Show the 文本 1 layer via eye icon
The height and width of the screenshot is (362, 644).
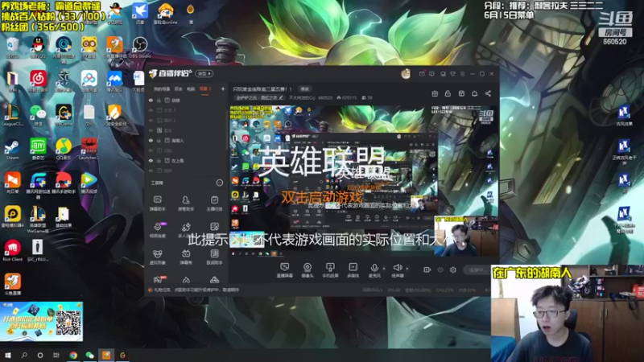point(151,110)
